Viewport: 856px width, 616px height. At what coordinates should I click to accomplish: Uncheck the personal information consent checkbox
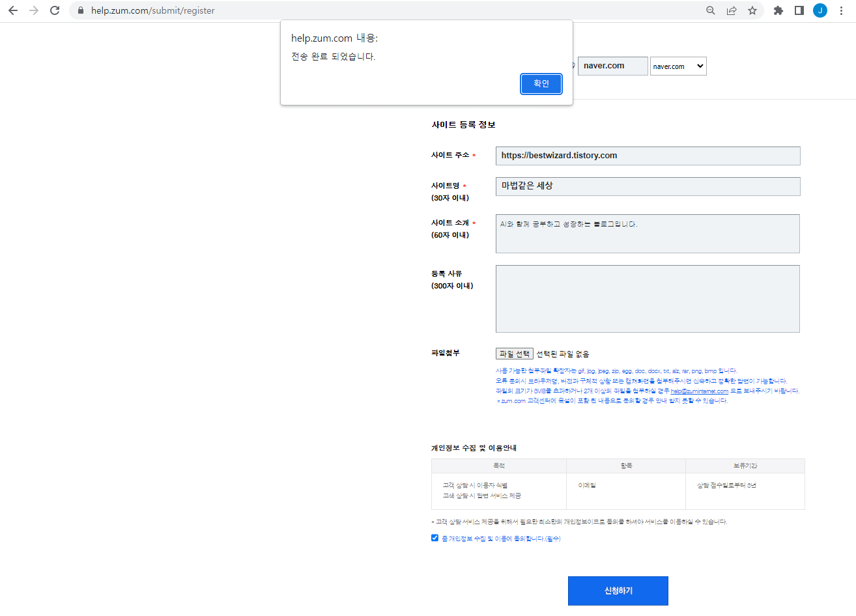click(435, 537)
